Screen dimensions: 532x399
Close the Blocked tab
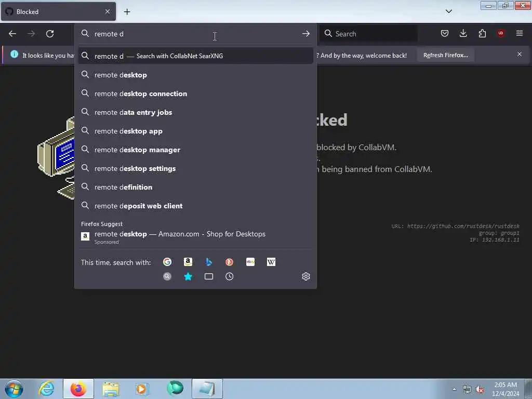[108, 11]
